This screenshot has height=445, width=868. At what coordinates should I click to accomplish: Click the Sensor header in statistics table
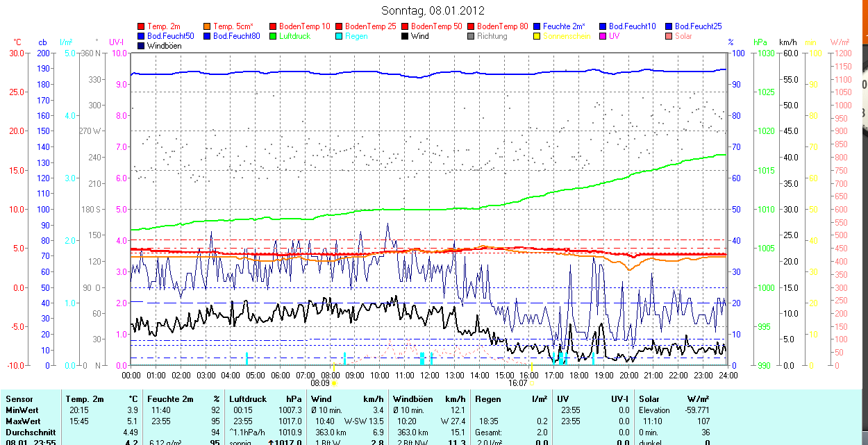[19, 399]
